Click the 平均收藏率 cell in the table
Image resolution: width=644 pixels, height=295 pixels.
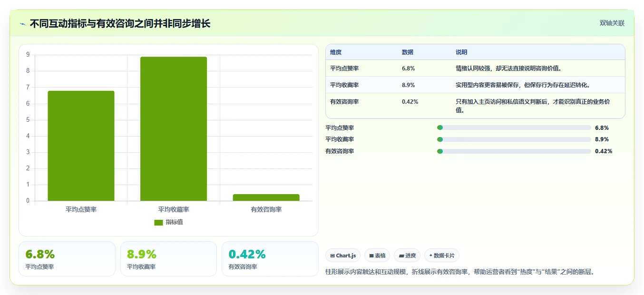coord(344,85)
